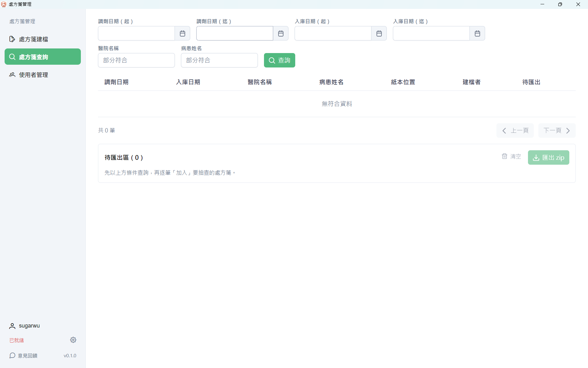Image resolution: width=588 pixels, height=368 pixels.
Task: Click the 調劑日期 column header
Action: pyautogui.click(x=116, y=82)
